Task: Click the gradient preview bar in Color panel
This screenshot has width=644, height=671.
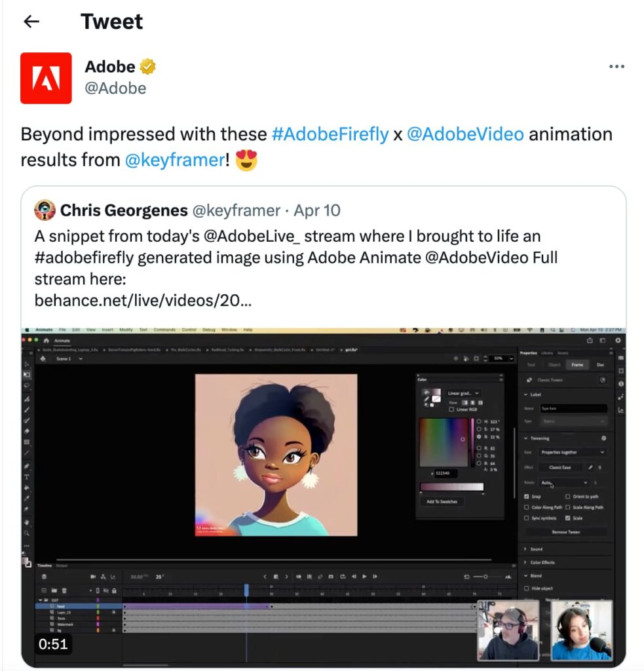Action: [451, 487]
